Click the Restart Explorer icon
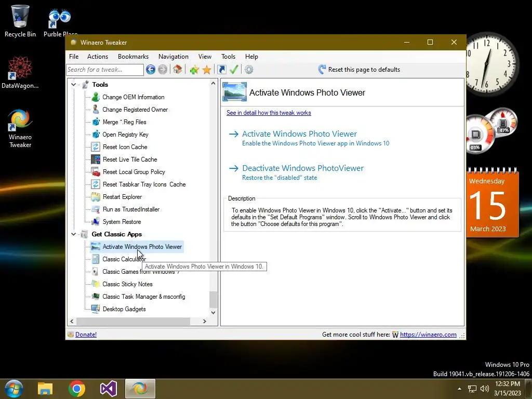This screenshot has width=532, height=399. pos(96,197)
